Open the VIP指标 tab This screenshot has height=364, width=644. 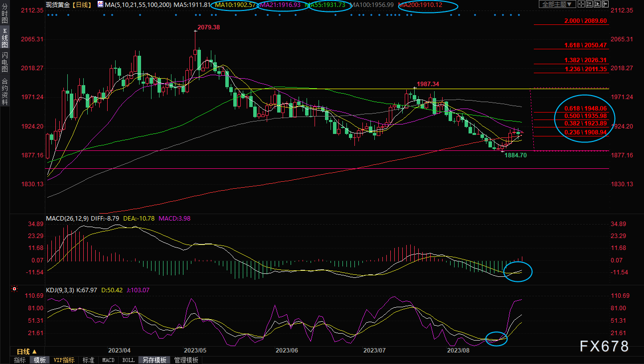(64, 360)
